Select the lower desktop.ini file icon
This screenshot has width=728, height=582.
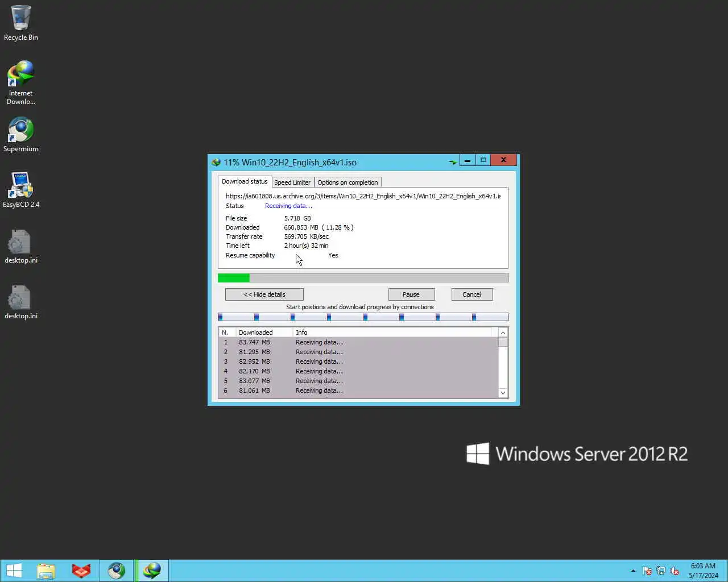coord(21,302)
